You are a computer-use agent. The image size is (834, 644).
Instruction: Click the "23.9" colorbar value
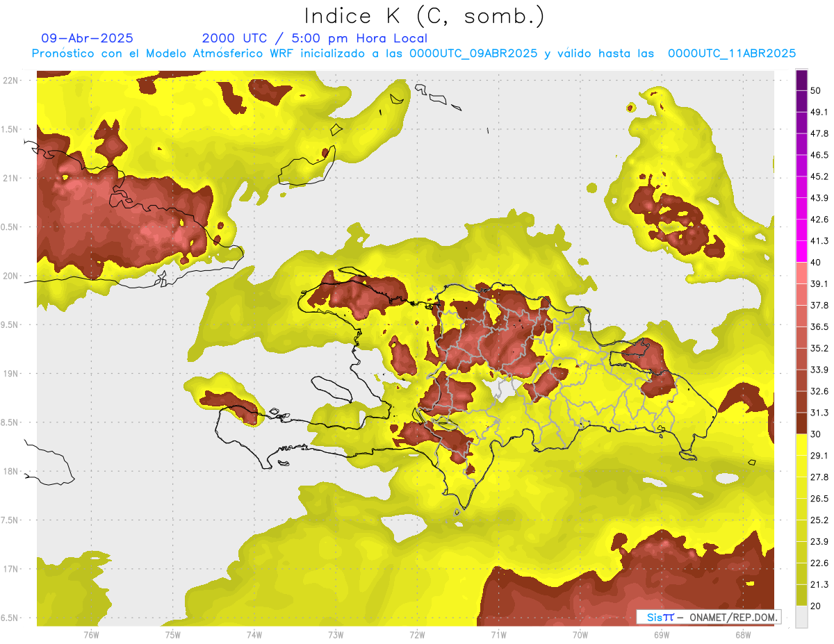click(819, 542)
